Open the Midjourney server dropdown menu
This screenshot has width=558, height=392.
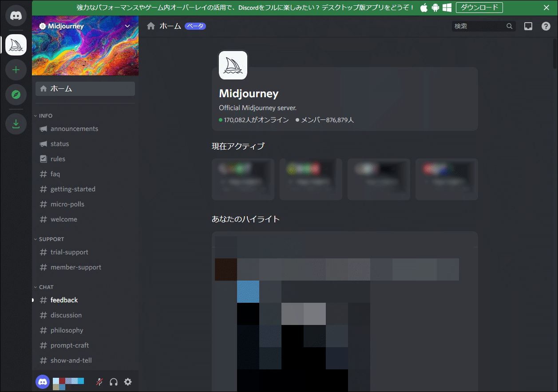[128, 26]
